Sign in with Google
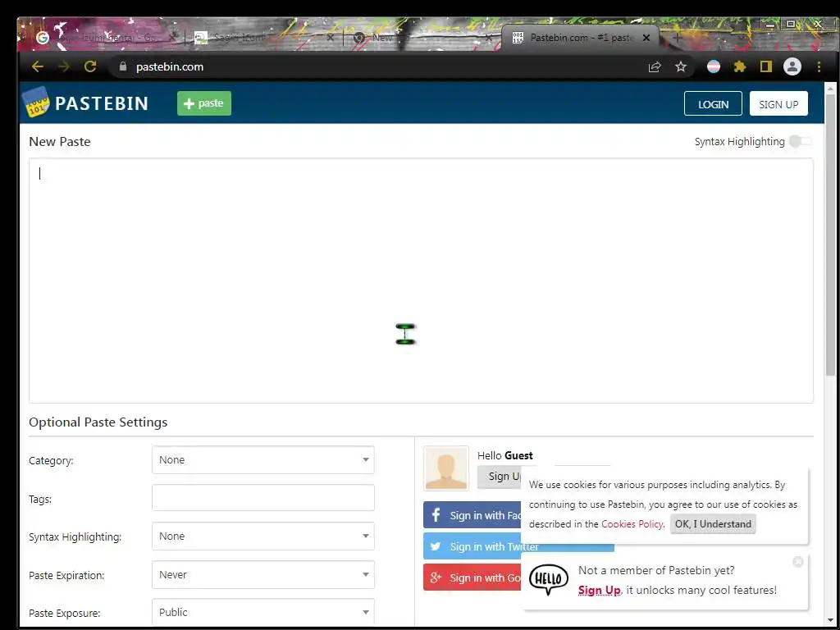 pos(472,577)
